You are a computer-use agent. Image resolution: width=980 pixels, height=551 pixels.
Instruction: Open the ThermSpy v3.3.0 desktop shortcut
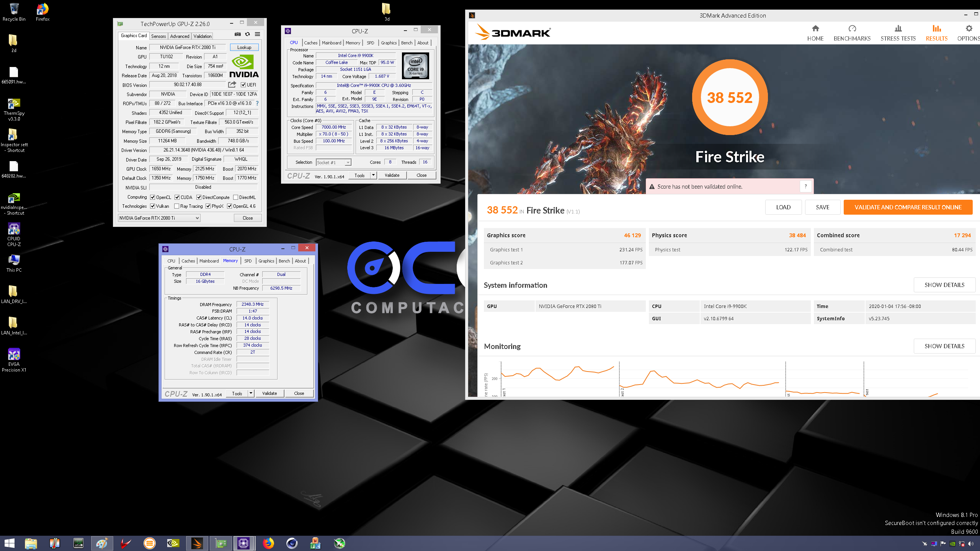coord(14,109)
